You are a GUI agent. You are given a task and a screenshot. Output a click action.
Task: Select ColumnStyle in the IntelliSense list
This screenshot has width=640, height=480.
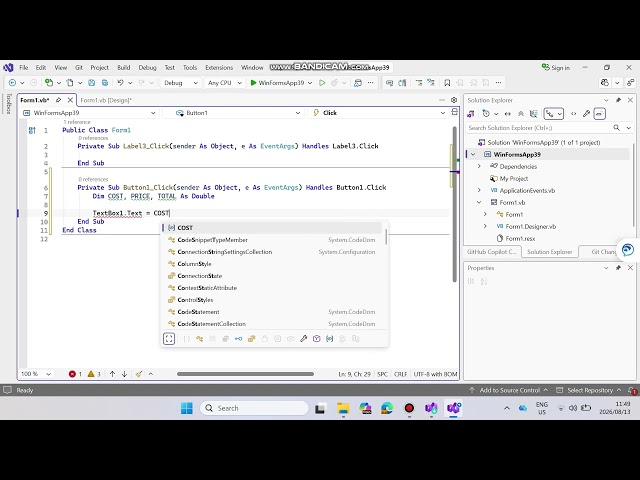[x=272, y=264]
